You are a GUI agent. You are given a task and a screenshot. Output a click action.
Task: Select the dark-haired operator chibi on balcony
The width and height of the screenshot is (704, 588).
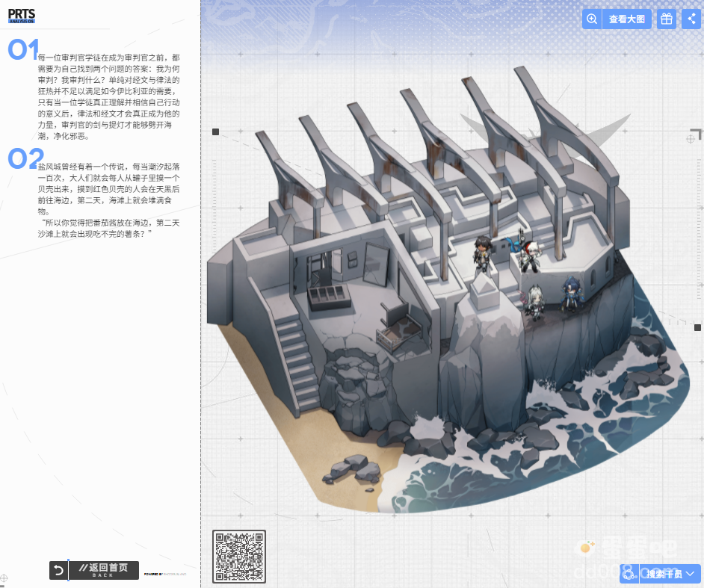(x=483, y=254)
